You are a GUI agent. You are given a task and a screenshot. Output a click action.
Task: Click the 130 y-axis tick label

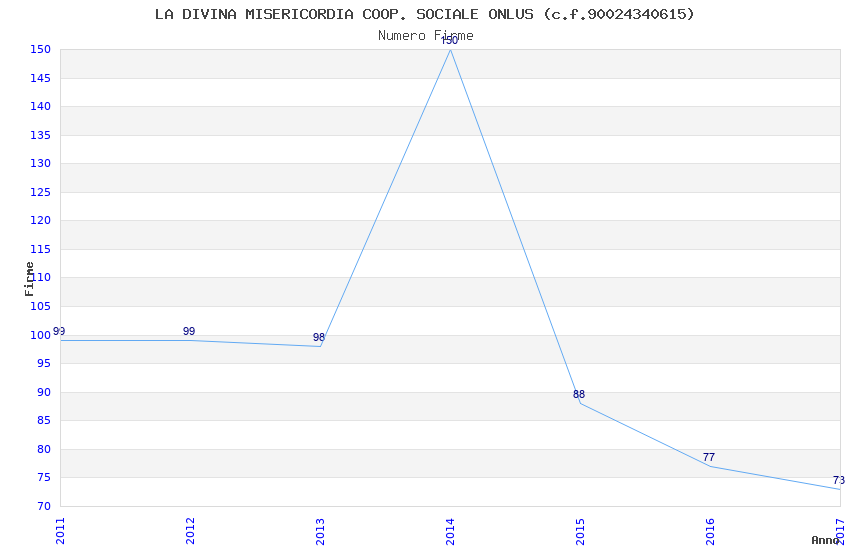coord(41,164)
